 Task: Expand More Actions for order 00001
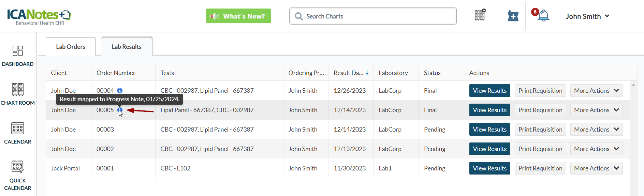(596, 168)
